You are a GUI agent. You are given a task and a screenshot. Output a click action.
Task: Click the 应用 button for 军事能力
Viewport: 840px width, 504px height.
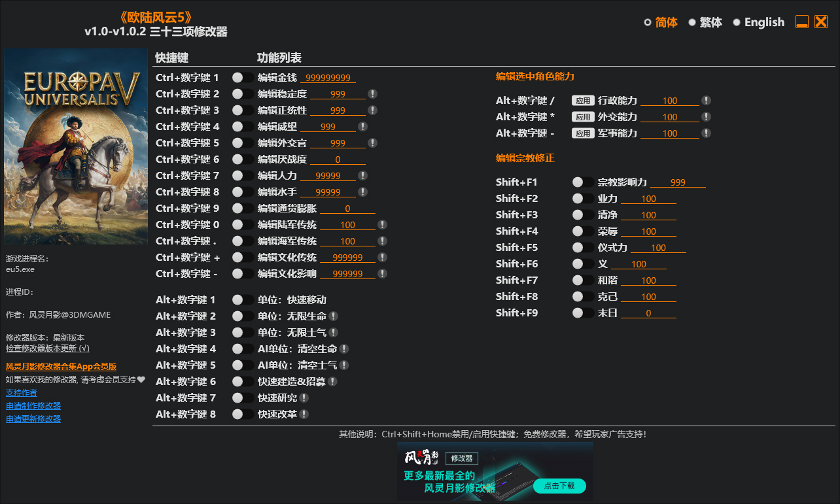(x=582, y=133)
